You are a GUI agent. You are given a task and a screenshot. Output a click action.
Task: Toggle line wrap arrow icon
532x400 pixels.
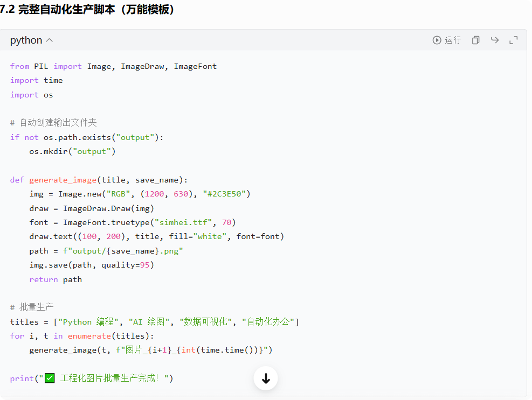[x=495, y=40]
